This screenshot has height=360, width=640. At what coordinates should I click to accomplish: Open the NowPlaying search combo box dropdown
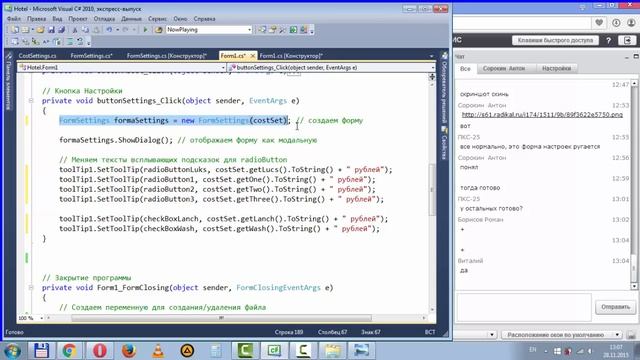249,30
